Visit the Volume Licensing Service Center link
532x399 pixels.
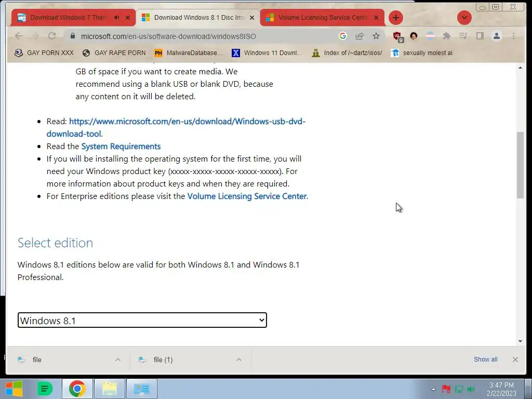click(x=247, y=196)
